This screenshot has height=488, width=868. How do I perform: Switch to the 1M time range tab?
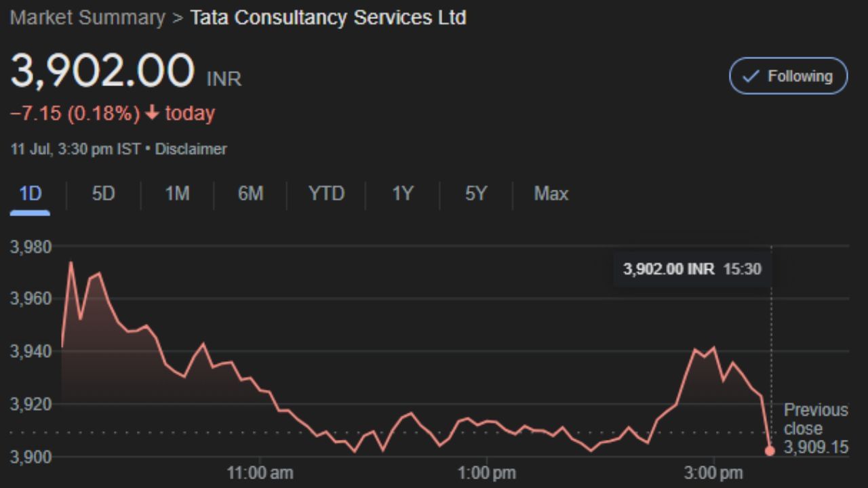point(177,194)
